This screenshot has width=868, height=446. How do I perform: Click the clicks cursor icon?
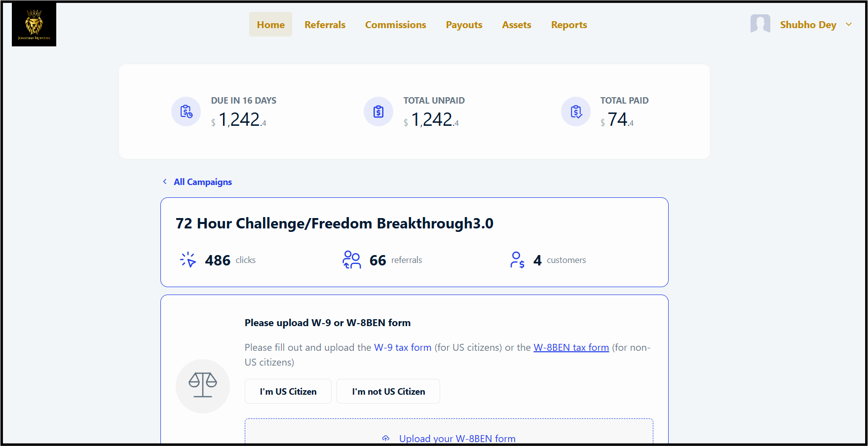pos(188,260)
